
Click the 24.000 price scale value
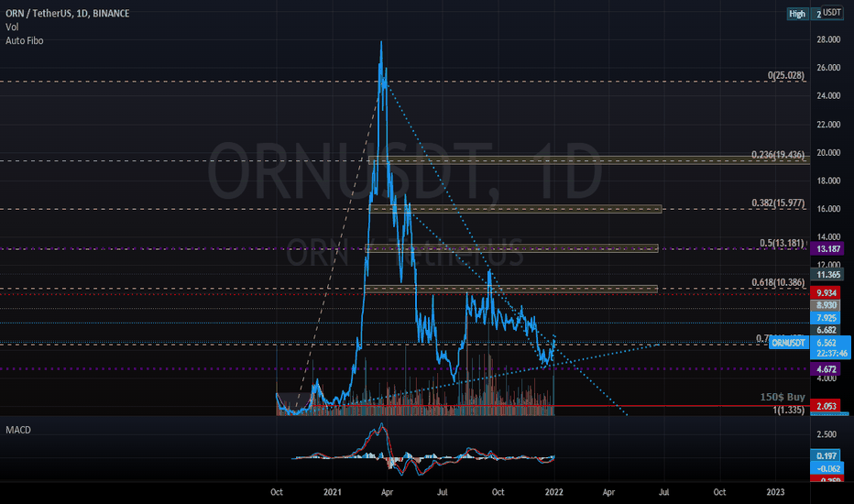click(827, 96)
